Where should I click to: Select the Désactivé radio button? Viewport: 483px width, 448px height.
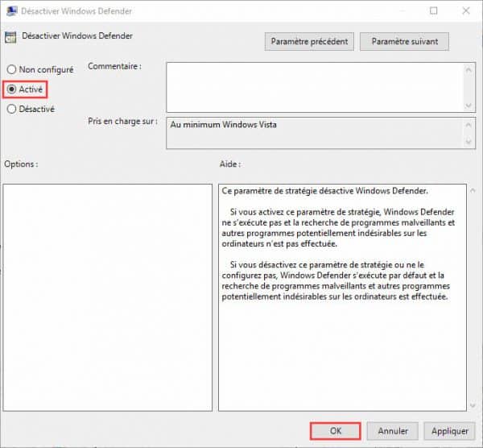pos(11,109)
